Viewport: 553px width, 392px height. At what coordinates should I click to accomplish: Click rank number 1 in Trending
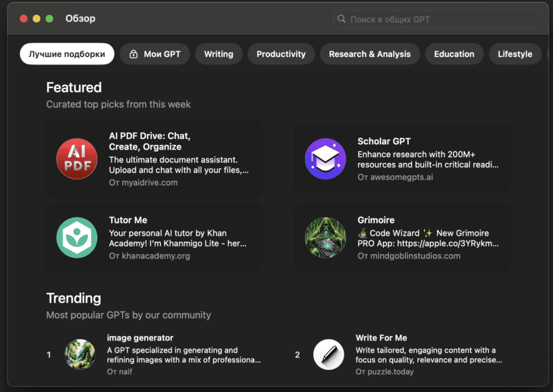(49, 355)
